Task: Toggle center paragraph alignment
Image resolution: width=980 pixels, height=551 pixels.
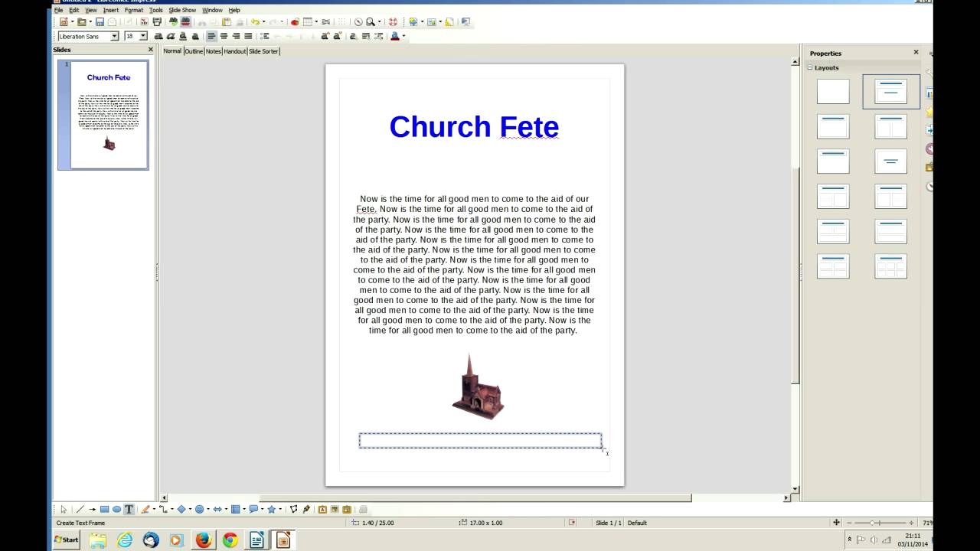Action: [224, 36]
